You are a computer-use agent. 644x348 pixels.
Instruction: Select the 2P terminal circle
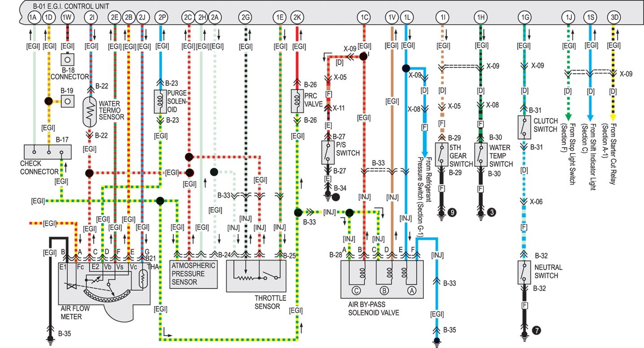tap(161, 18)
